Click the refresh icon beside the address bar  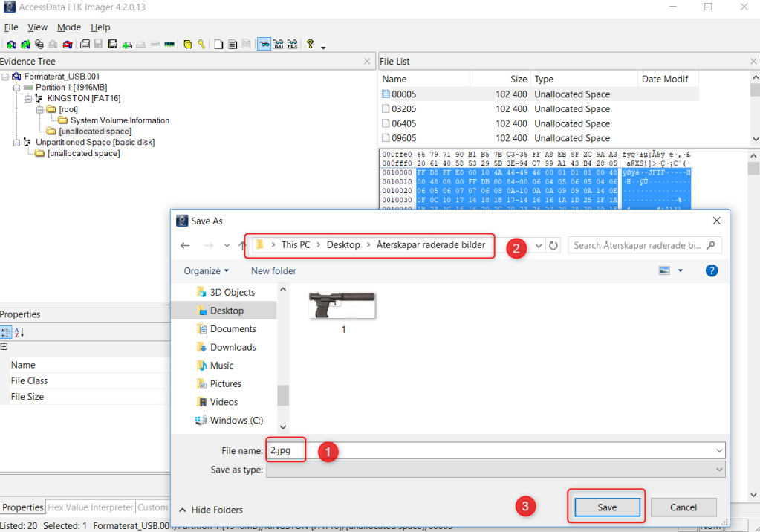click(x=553, y=245)
